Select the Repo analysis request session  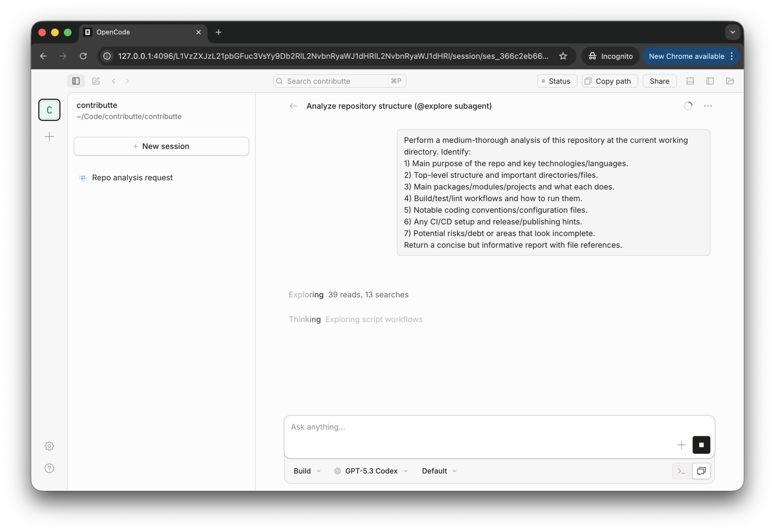(x=132, y=178)
